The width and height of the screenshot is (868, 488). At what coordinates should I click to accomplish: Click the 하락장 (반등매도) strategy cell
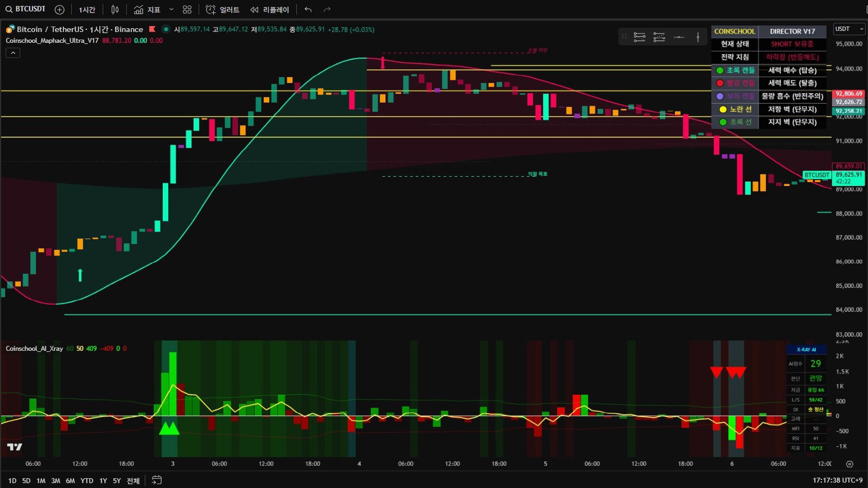click(792, 57)
